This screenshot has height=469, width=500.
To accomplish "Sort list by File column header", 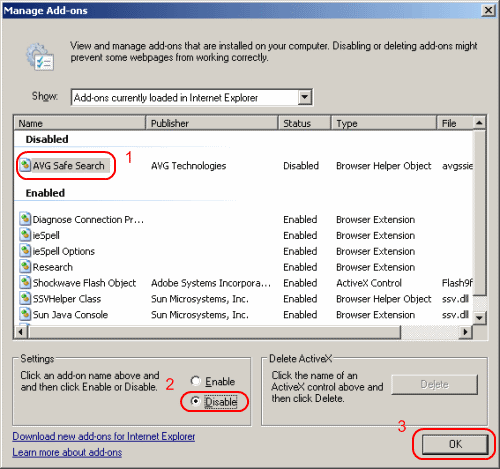I will click(x=455, y=123).
